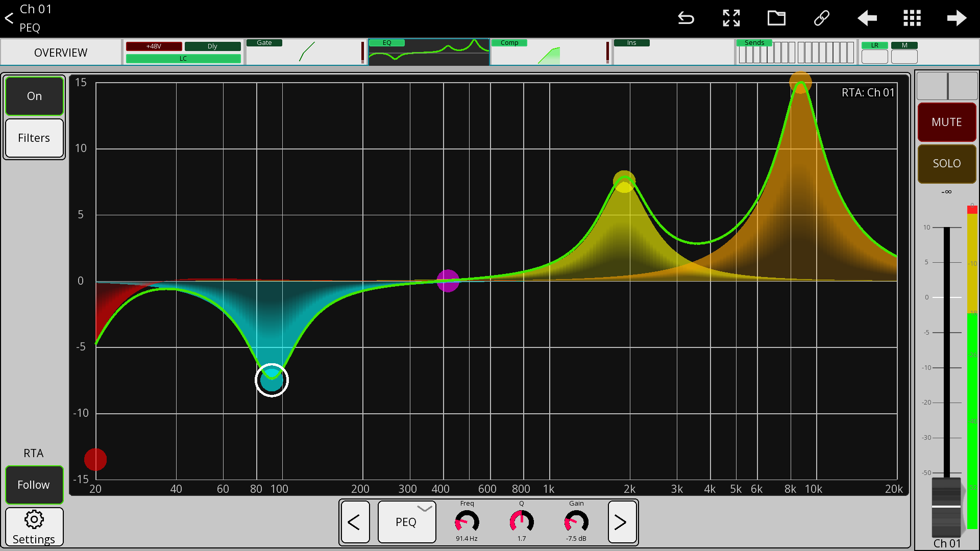This screenshot has width=980, height=551.
Task: Open the PEQ filter type dropdown
Action: click(406, 521)
